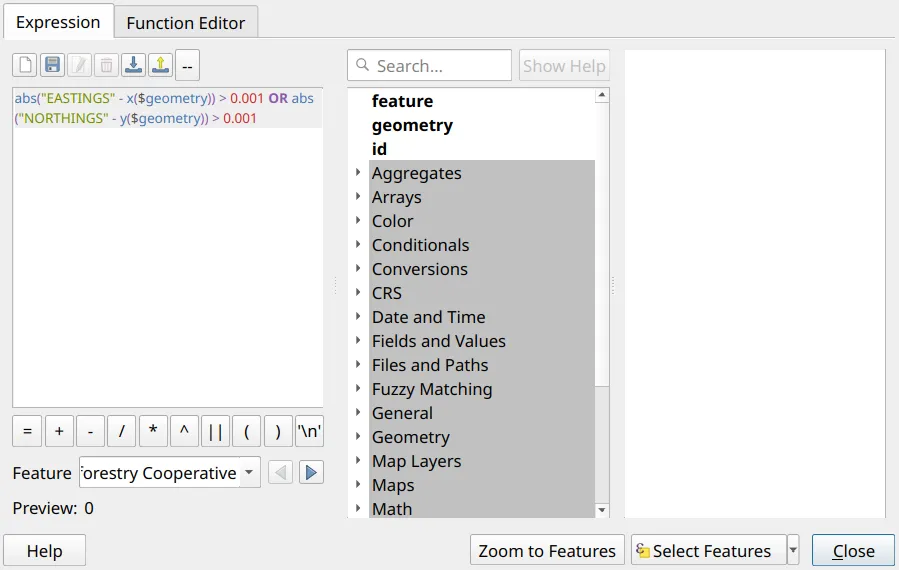Viewport: 899px width, 570px height.
Task: Insert the equals operator
Action: (27, 431)
